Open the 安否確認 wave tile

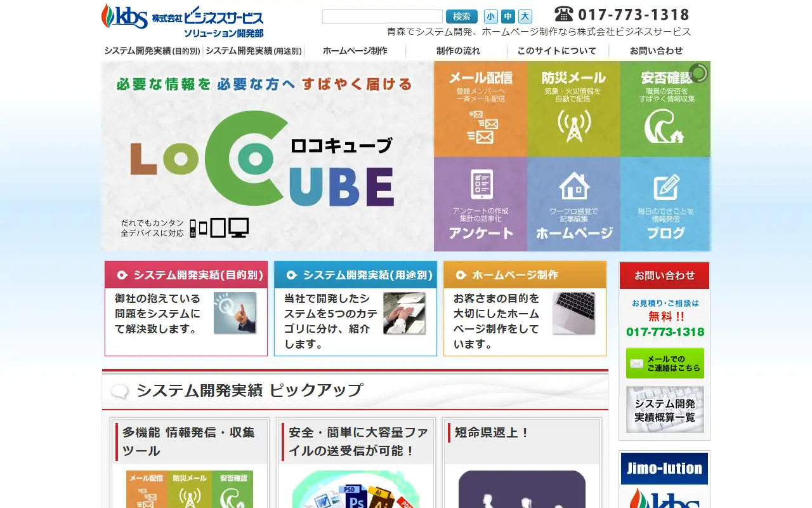tap(665, 109)
